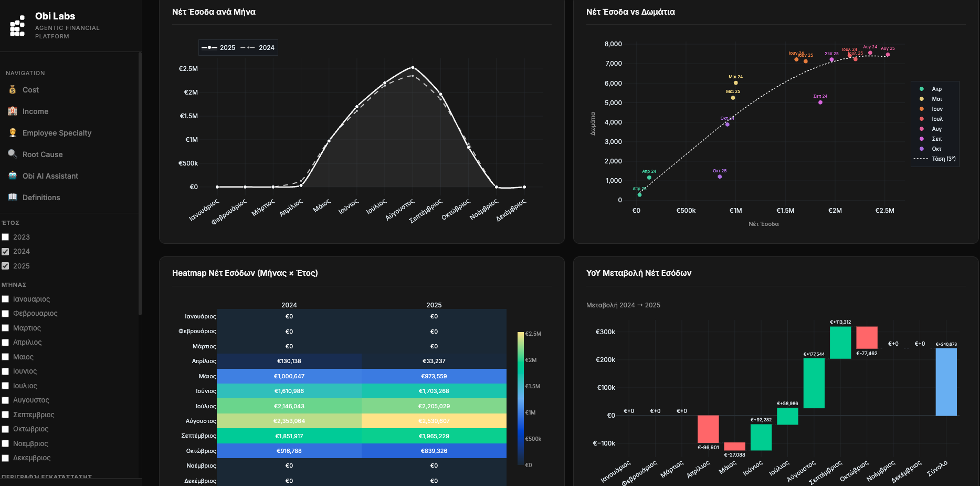Click the red Οκτώβριος €-77,462 waterfall bar

(867, 338)
